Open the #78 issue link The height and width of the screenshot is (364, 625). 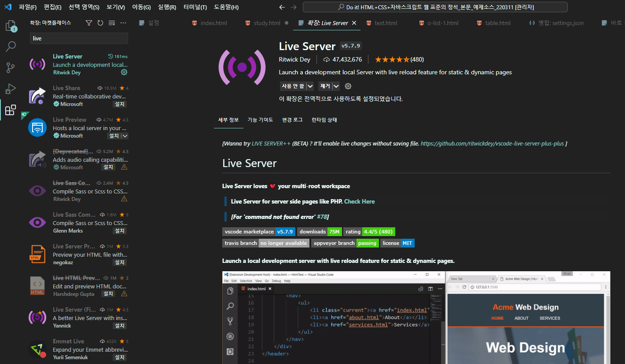point(322,217)
